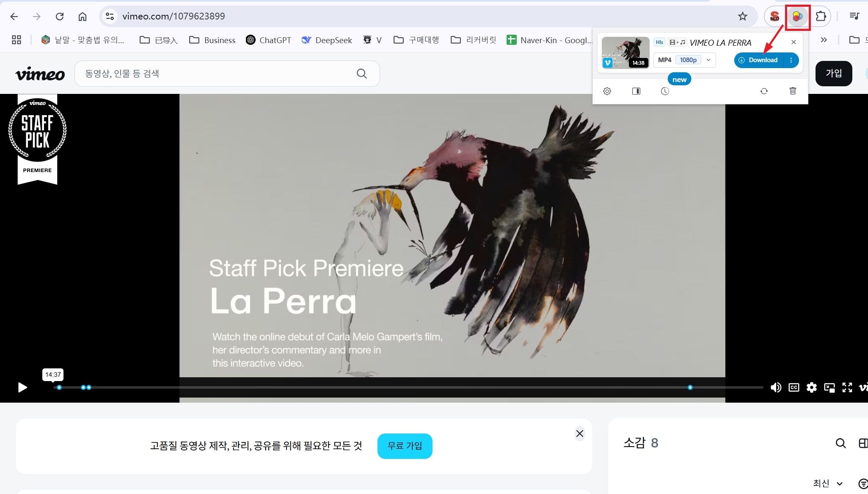Screen dimensions: 868x494
Task: Toggle the downloader side panel icon
Action: 636,91
